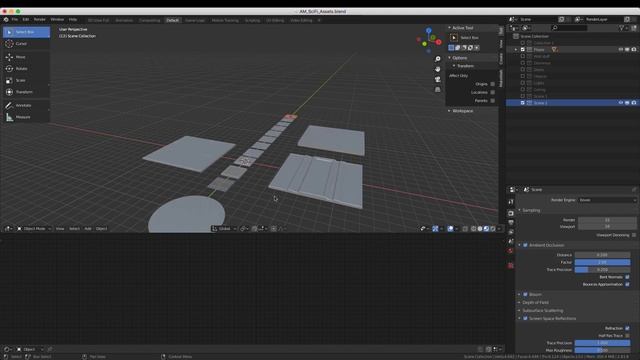Click the outliner search field
Viewport: 640px width, 360px height.
[569, 28]
